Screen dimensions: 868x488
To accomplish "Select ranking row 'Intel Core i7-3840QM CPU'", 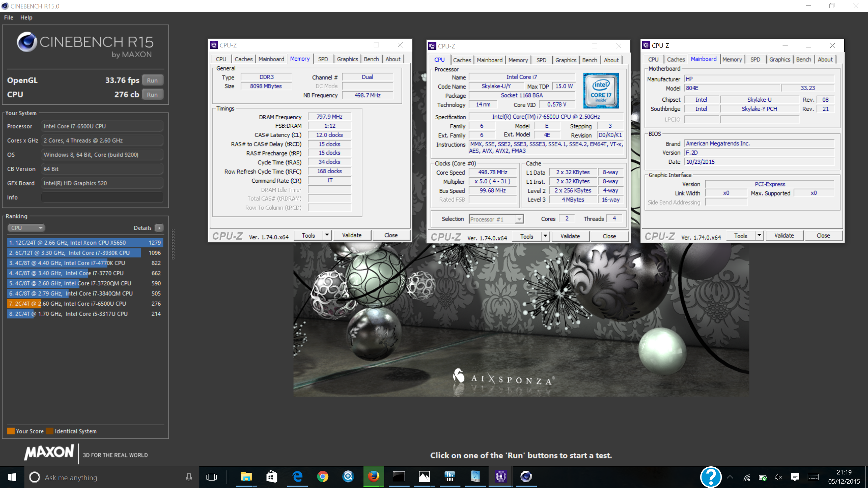I will pyautogui.click(x=85, y=293).
